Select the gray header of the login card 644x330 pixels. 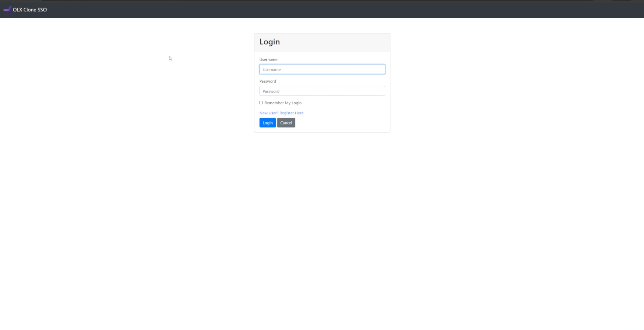(336, 42)
